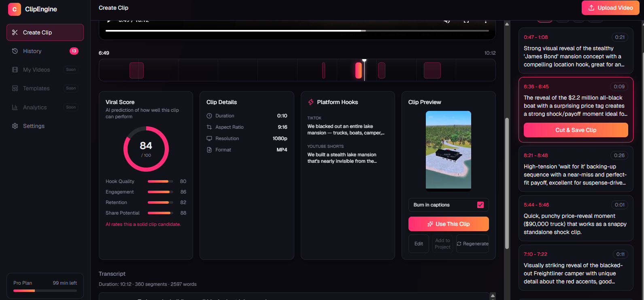
Task: Click the Use This Clip button
Action: tap(448, 224)
